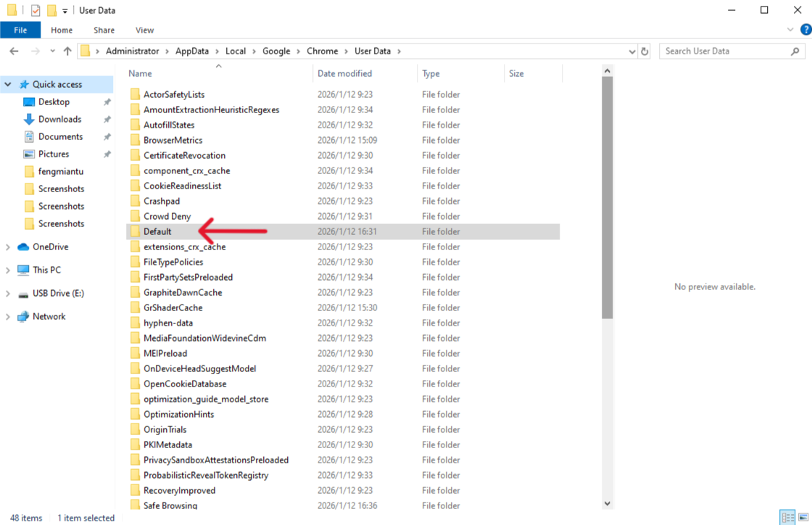Open the File menu

pos(20,30)
